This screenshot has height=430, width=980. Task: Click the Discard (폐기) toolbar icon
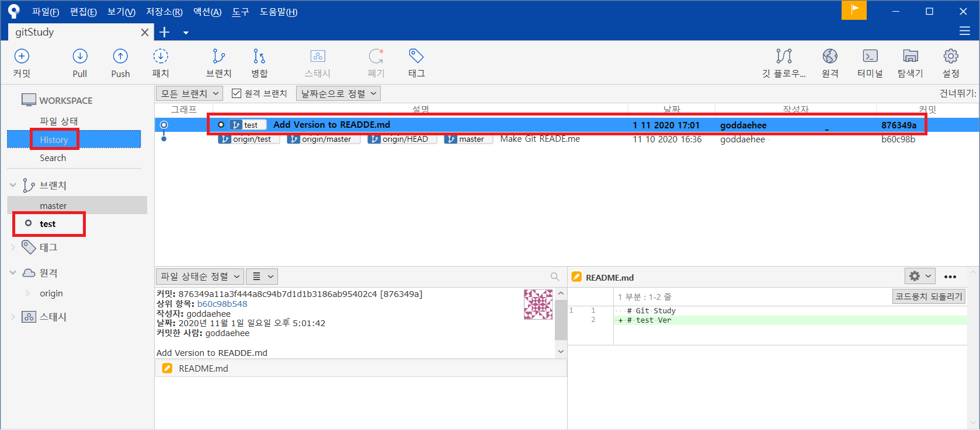pyautogui.click(x=376, y=57)
